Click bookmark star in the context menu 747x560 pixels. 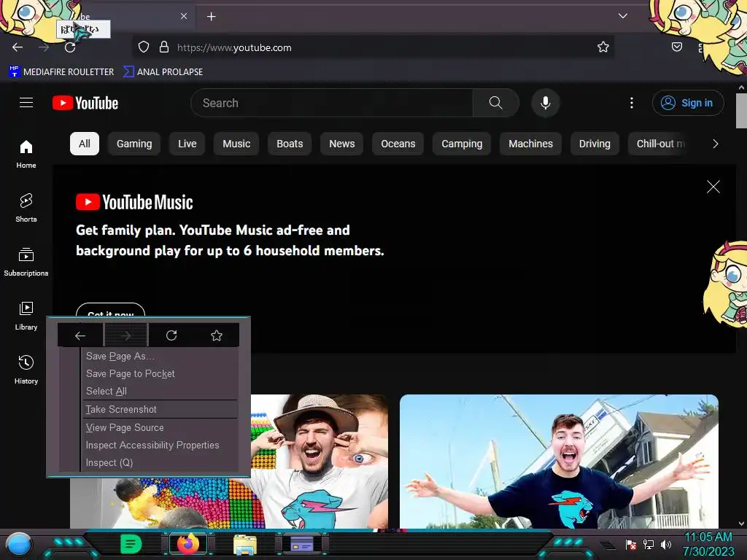click(x=217, y=335)
